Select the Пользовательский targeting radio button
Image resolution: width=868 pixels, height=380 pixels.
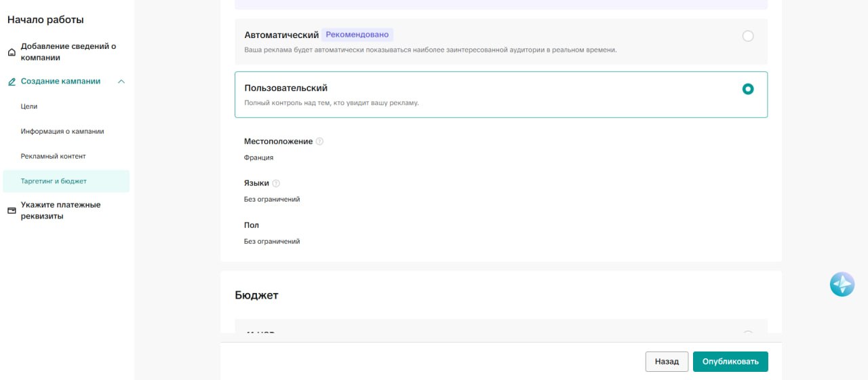coord(748,89)
